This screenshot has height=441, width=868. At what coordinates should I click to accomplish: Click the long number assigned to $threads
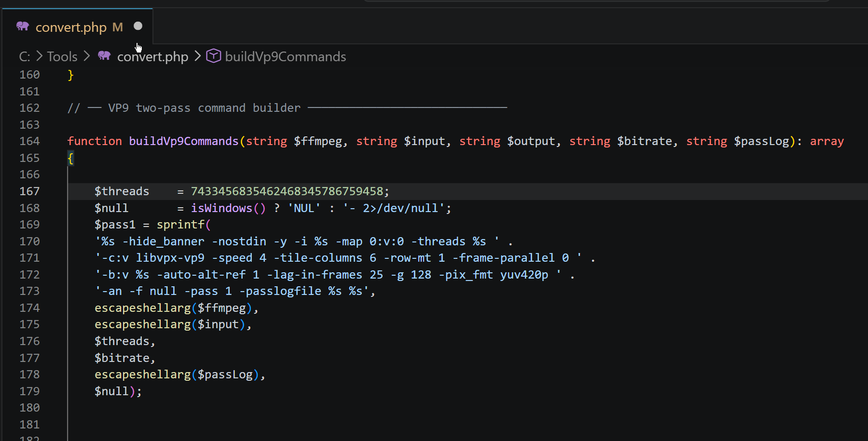point(287,191)
